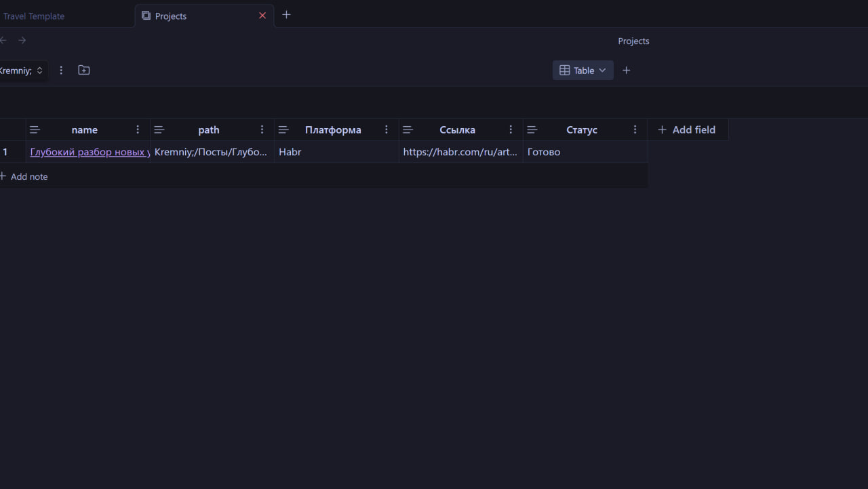Click the text-type icon of Ссылка column
This screenshot has height=489, width=868.
(x=408, y=130)
